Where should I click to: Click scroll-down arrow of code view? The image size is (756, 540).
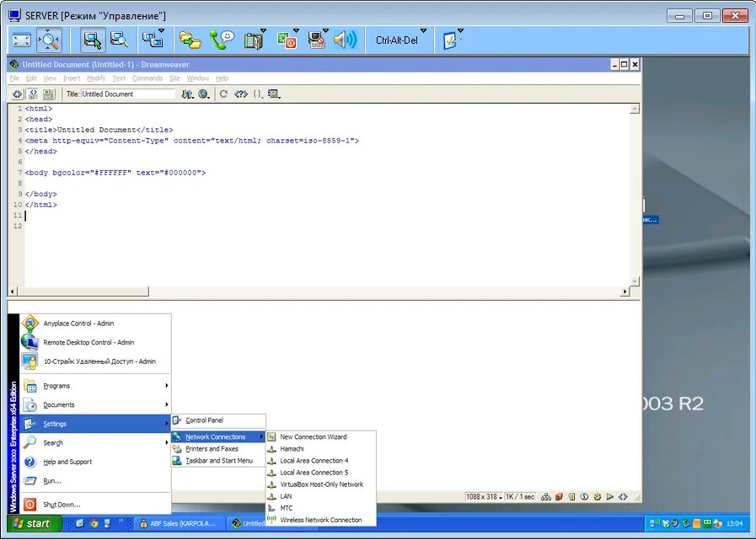[635, 281]
